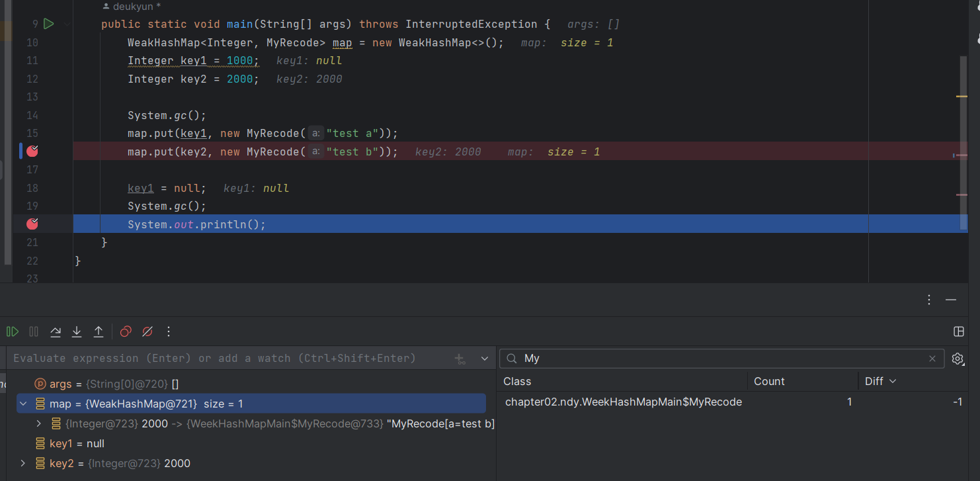Select the chapter02.ndy.WeekHashMapMain$MyRecode class row
Viewport: 980px width, 481px height.
click(732, 402)
